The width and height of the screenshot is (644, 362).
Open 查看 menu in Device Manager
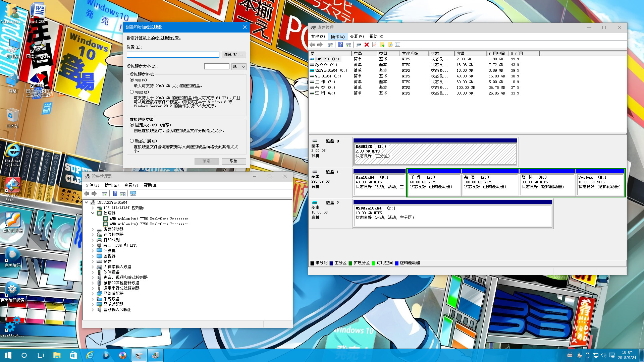pos(131,185)
